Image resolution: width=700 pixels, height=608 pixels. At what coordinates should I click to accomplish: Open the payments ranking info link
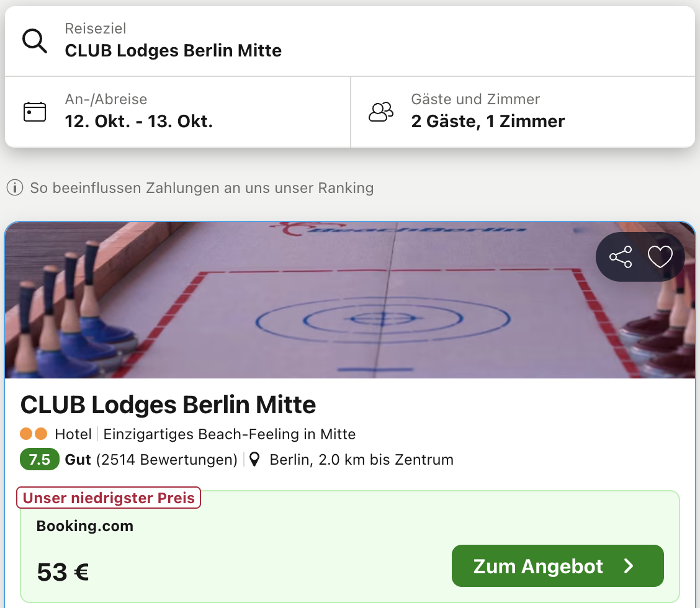202,187
